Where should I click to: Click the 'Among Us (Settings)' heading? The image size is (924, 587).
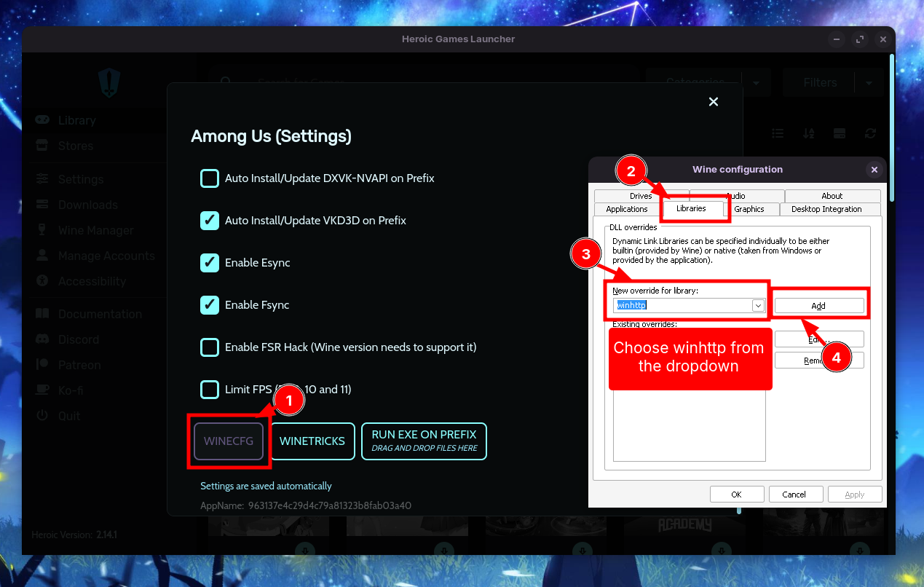271,136
